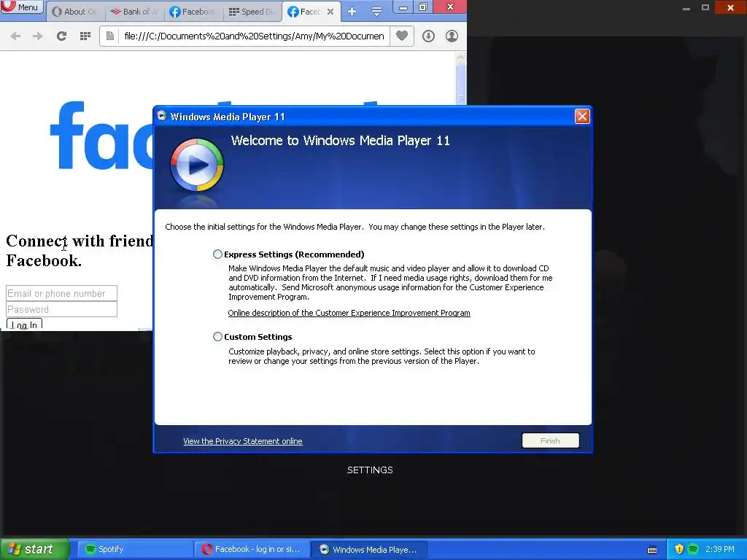Click the Opera address bar URL field
The height and width of the screenshot is (560, 747).
point(253,36)
